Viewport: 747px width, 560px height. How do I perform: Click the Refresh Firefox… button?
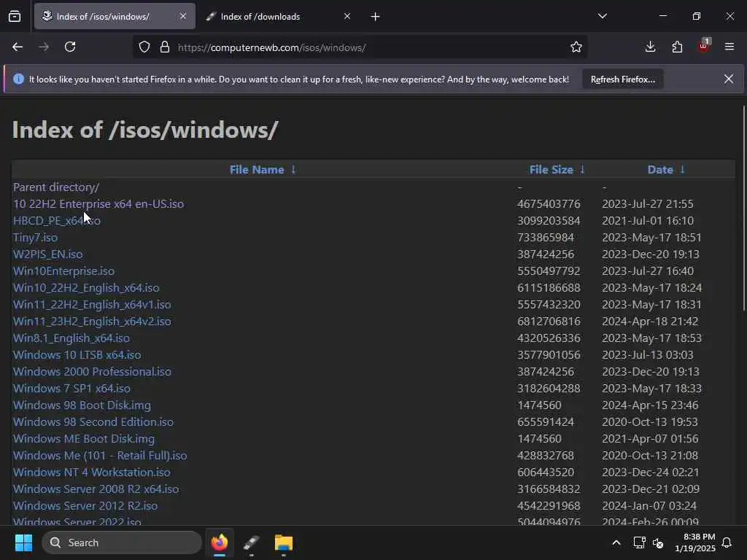[x=623, y=79]
